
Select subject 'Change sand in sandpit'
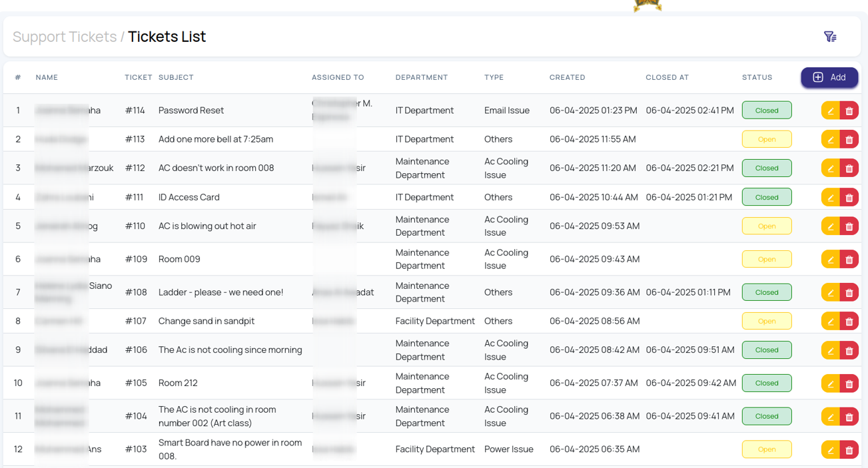point(207,321)
